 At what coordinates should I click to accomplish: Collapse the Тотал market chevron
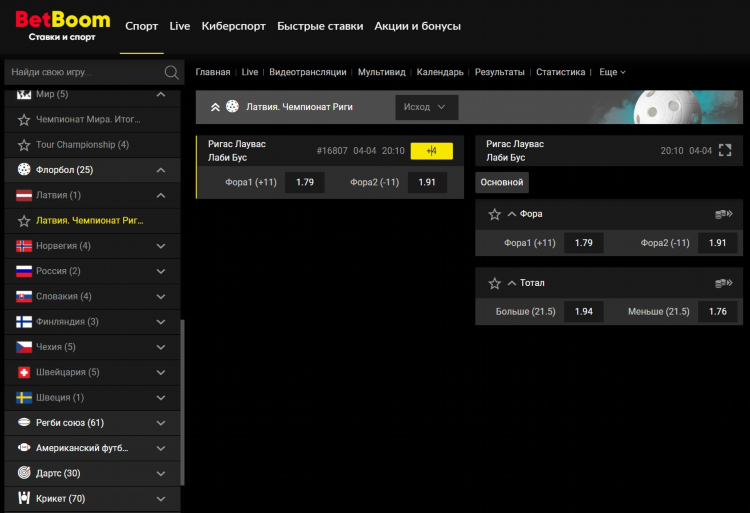pos(511,283)
